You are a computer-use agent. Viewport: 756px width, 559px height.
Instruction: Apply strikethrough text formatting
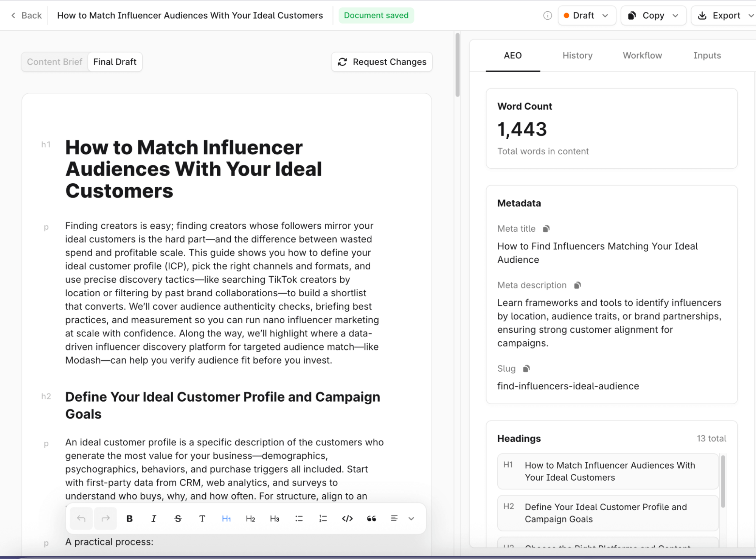coord(178,519)
